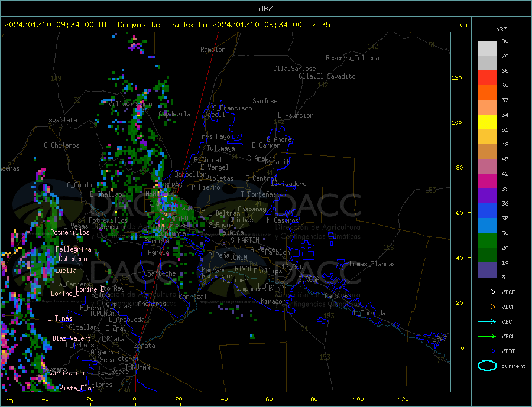The height and width of the screenshot is (407, 532).
Task: Select the bright green swatch between 30 and 20
Action: pos(487,240)
